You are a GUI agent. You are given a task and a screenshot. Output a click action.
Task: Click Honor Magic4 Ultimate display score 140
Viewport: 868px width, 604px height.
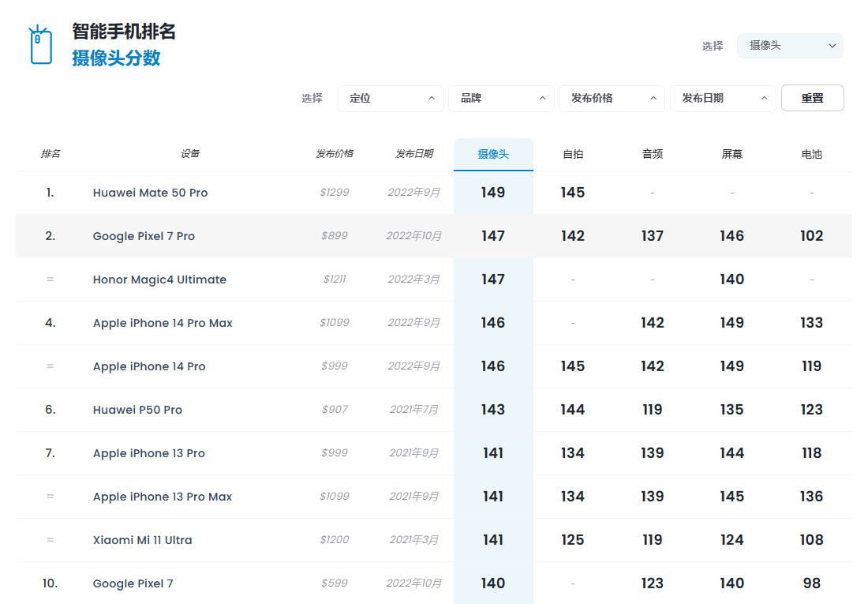point(731,279)
